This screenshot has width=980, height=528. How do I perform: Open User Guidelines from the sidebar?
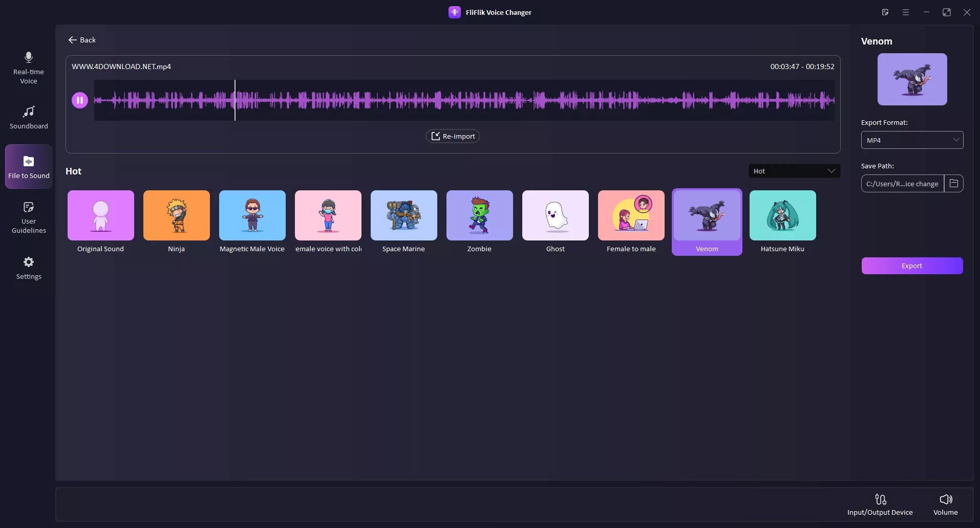click(x=28, y=217)
